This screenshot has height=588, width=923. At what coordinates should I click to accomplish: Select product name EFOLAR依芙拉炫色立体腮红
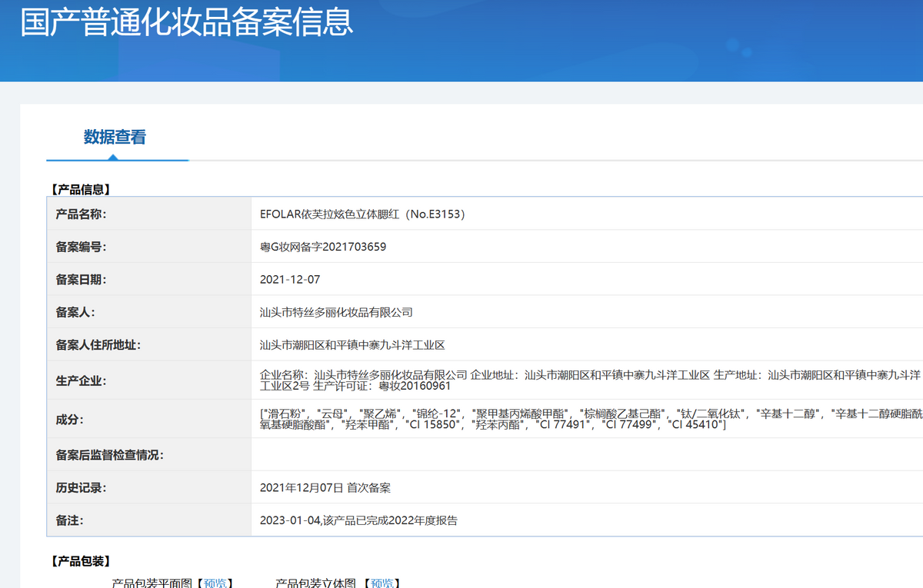point(362,214)
